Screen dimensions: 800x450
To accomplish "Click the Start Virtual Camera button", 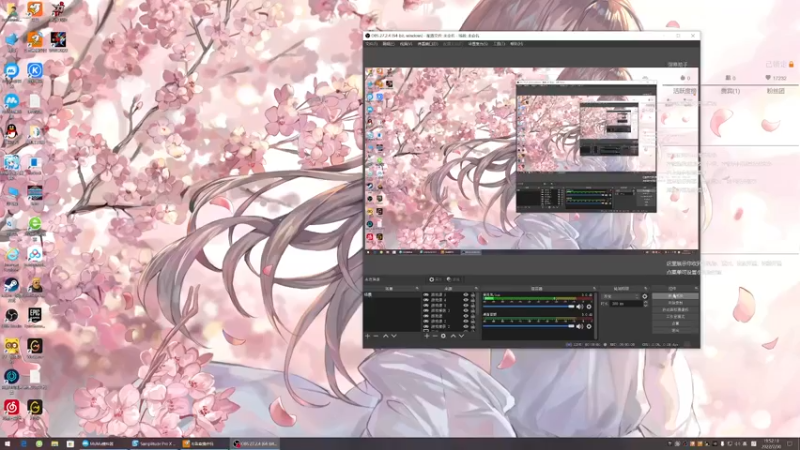I will pos(675,310).
